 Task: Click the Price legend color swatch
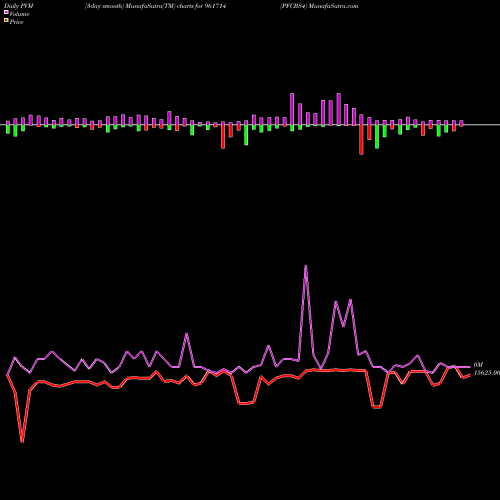tap(6, 21)
